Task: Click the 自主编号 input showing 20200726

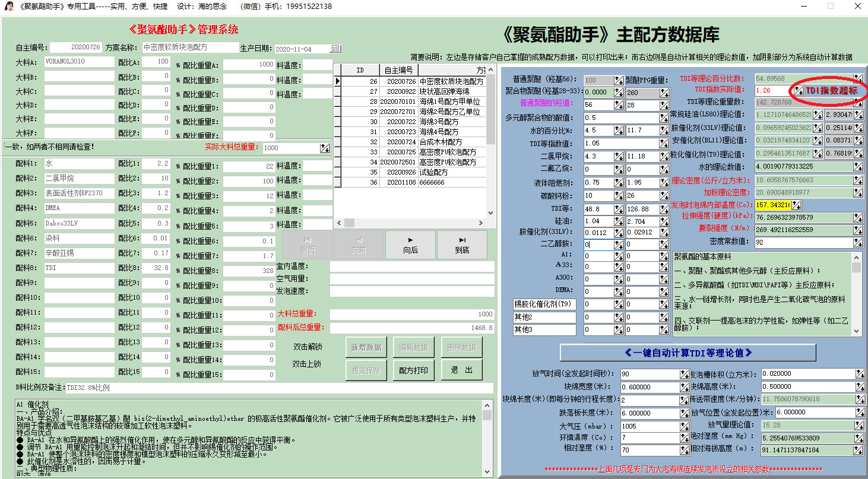Action: point(77,47)
